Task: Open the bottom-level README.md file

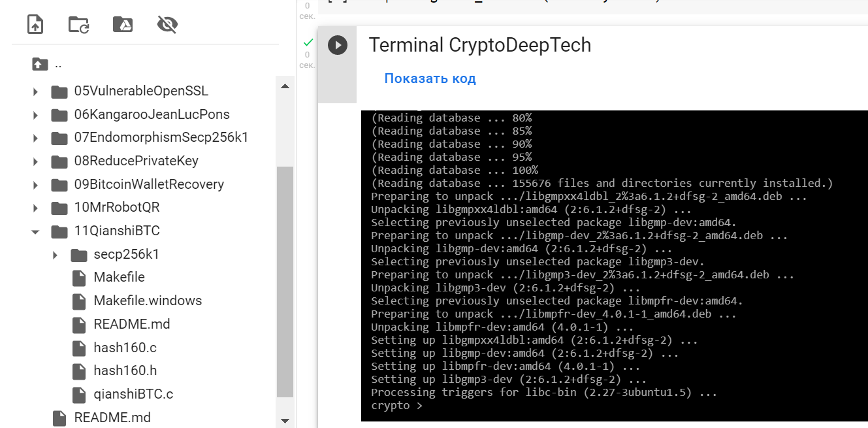Action: tap(112, 418)
